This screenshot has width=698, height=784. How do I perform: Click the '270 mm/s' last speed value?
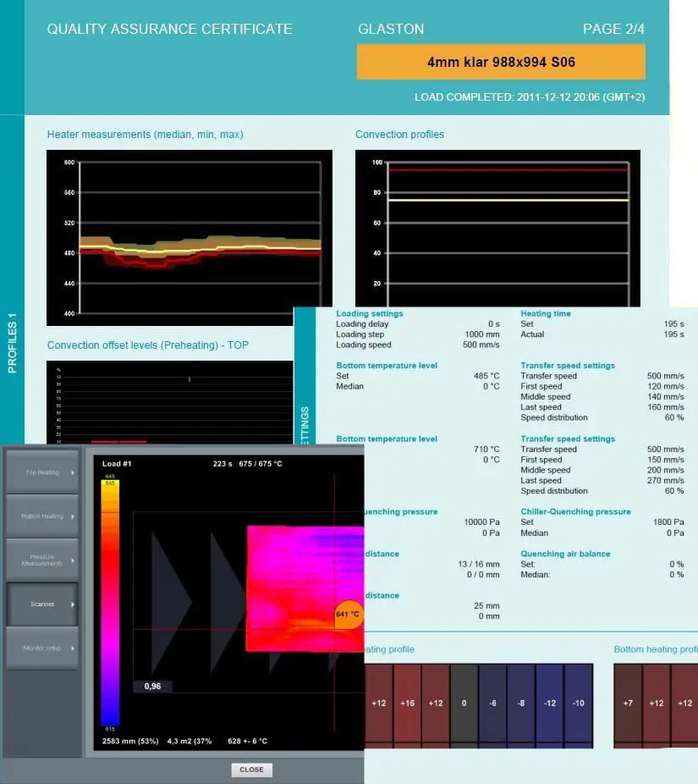tap(666, 481)
